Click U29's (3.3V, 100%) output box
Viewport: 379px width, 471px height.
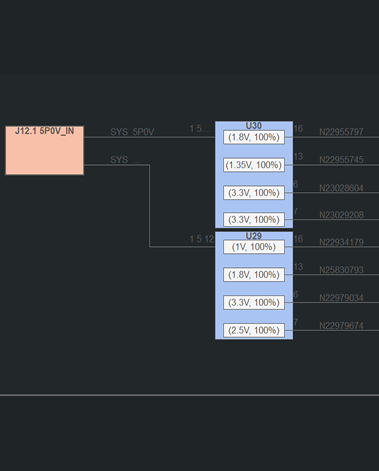254,302
